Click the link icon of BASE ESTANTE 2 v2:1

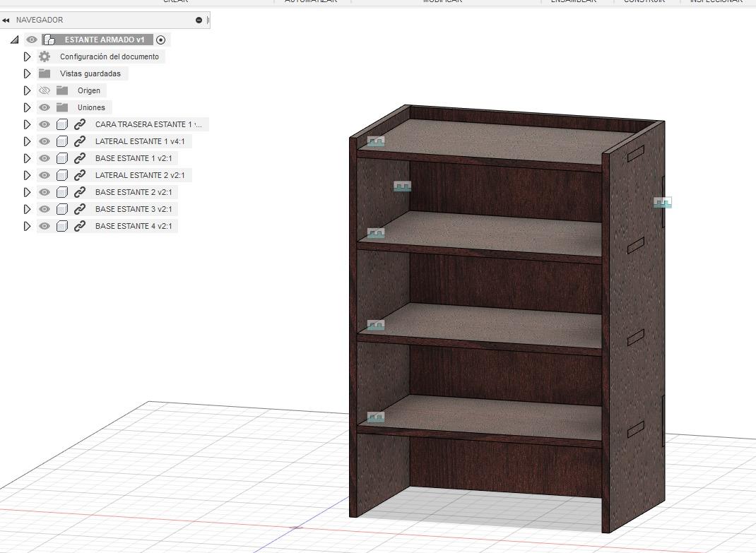pyautogui.click(x=80, y=192)
